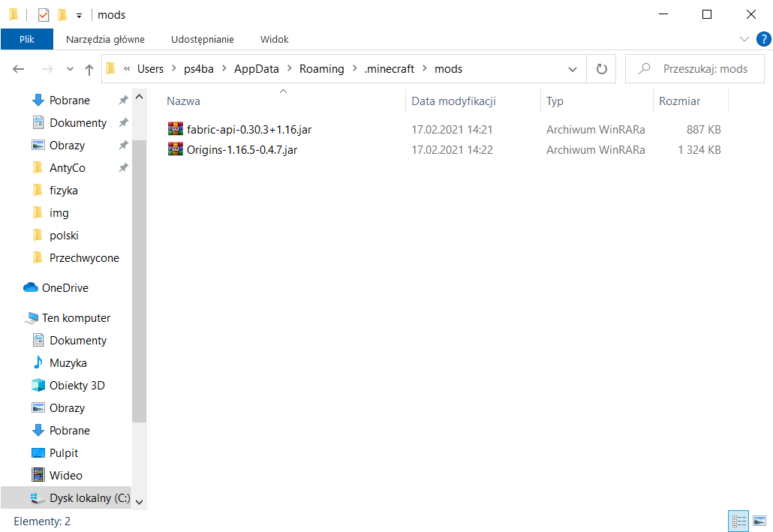The image size is (773, 532).
Task: Open subfolder chevron after AppData in path
Action: click(289, 68)
